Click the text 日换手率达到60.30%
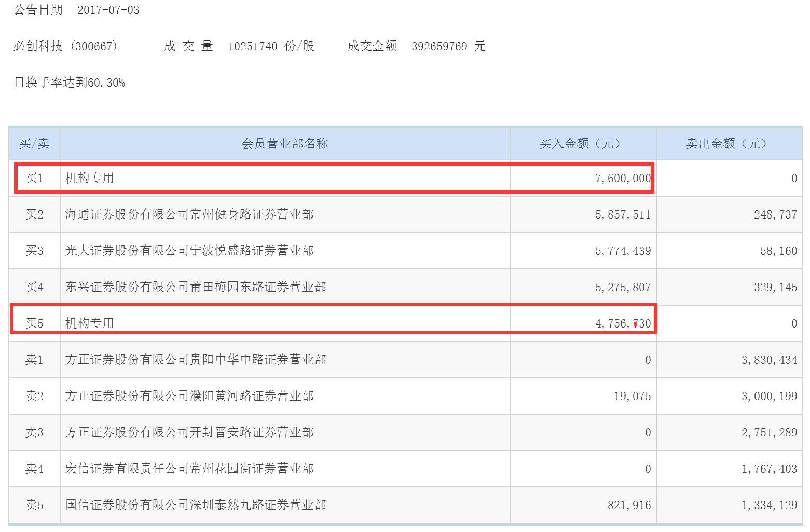The image size is (810, 532). [x=70, y=83]
